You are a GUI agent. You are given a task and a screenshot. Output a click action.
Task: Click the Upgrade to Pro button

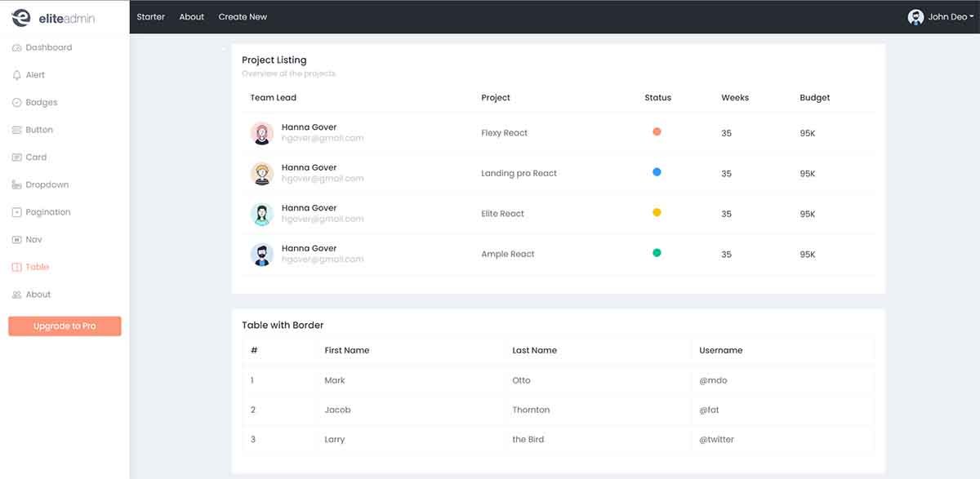pos(65,326)
